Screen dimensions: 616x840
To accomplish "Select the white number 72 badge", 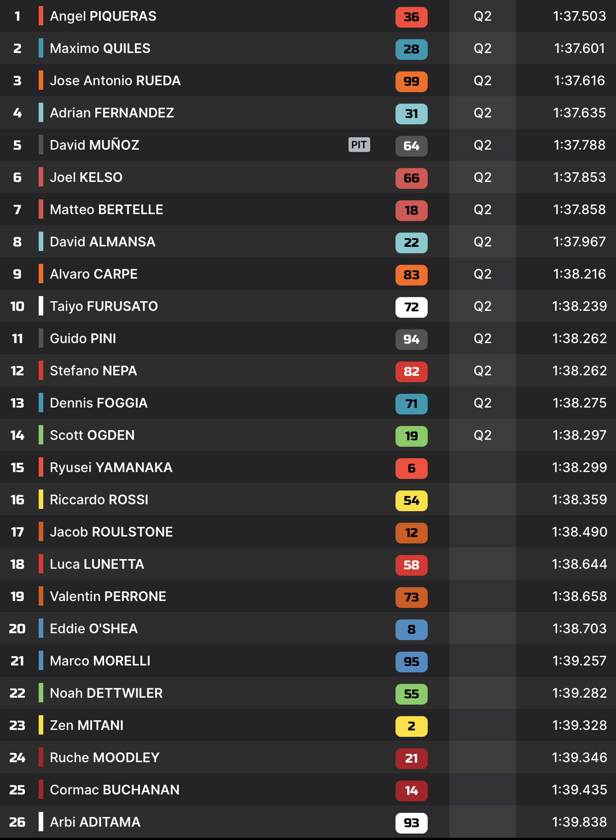I will point(411,307).
